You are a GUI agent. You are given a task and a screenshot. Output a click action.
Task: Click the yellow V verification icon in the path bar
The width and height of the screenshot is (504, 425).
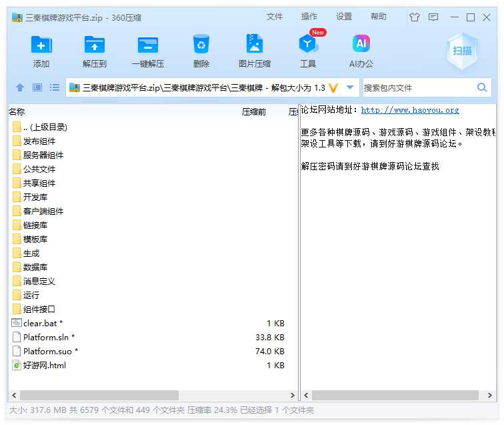(x=333, y=88)
